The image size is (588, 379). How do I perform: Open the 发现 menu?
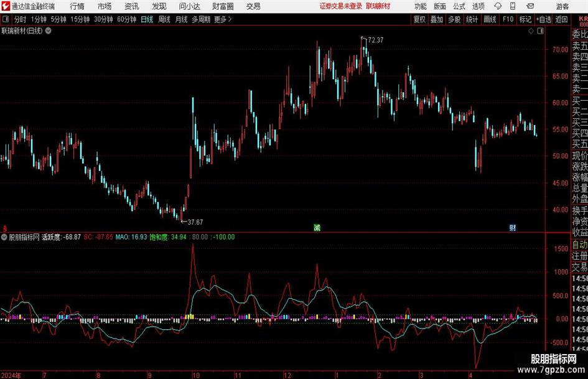pyautogui.click(x=159, y=6)
